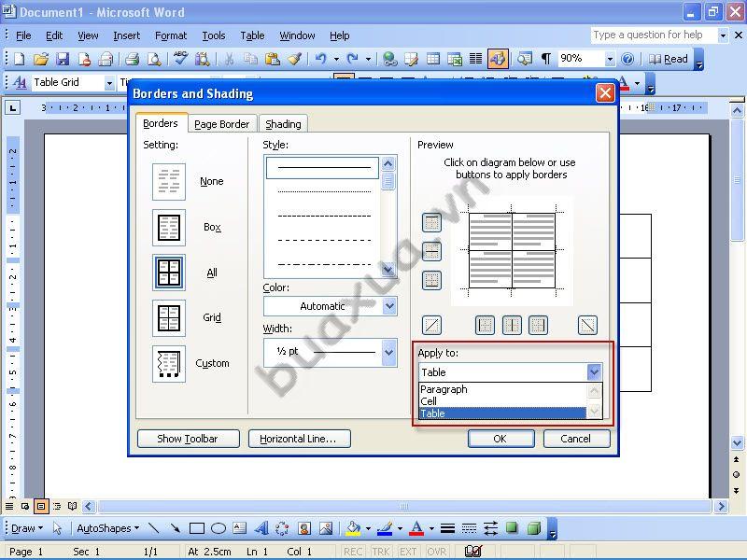Select the Arrow drawing tool
Screen dimensions: 747x560
coord(175,528)
